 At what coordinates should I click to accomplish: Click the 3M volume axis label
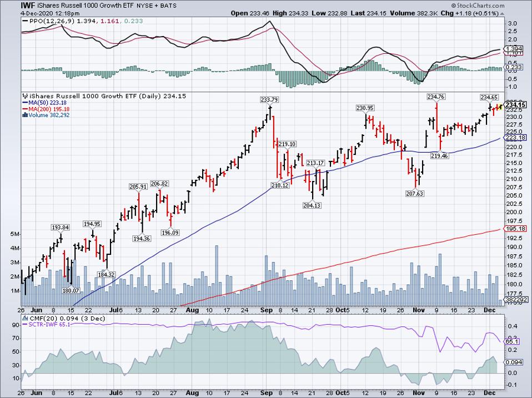16,263
